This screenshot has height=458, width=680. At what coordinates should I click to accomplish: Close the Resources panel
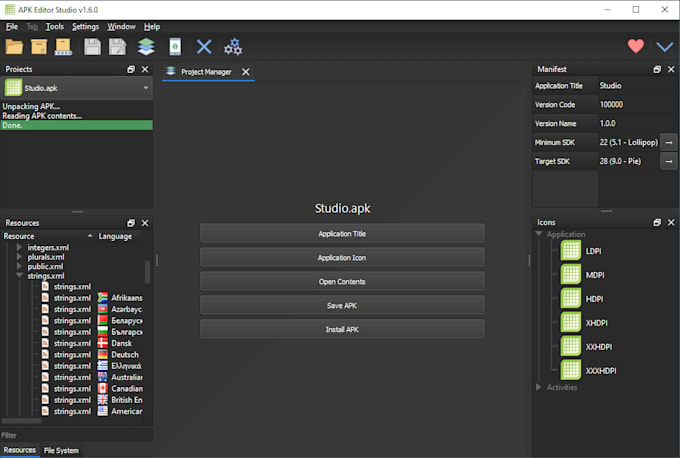click(x=145, y=223)
